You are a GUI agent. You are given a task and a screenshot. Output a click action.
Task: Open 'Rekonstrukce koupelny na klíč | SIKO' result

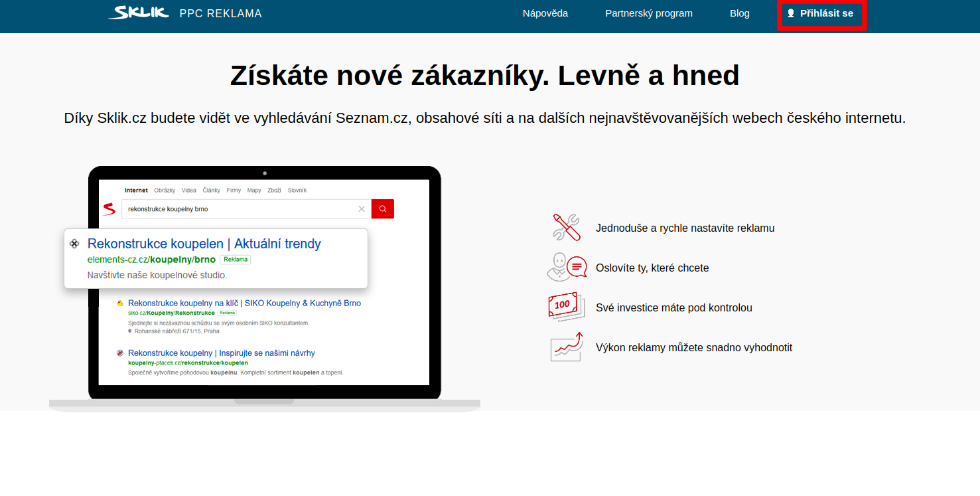tap(244, 303)
